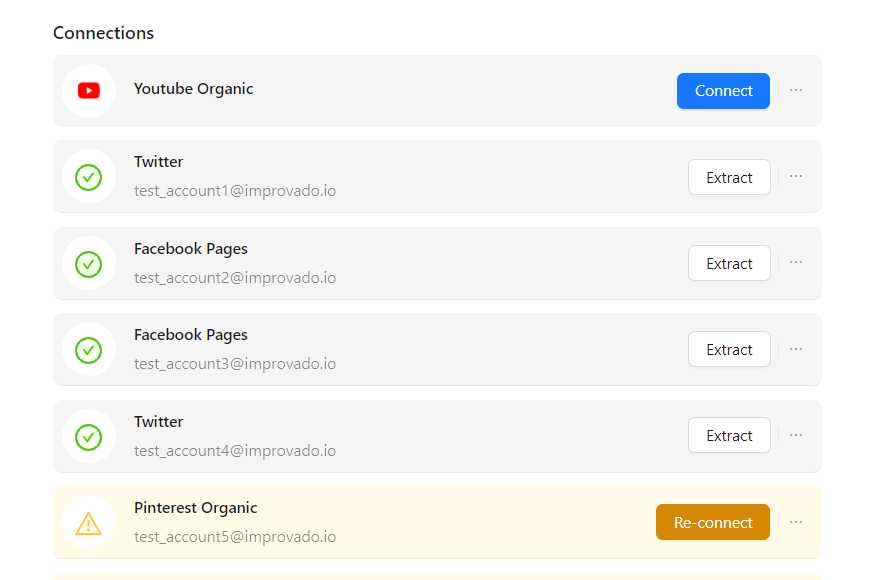
Task: Connect the Youtube Organic account
Action: (723, 91)
